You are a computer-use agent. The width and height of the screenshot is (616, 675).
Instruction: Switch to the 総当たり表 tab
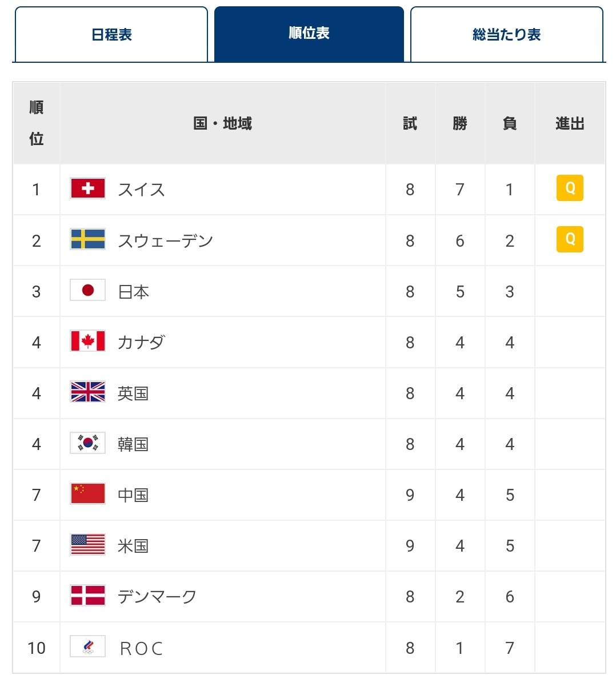click(x=507, y=34)
